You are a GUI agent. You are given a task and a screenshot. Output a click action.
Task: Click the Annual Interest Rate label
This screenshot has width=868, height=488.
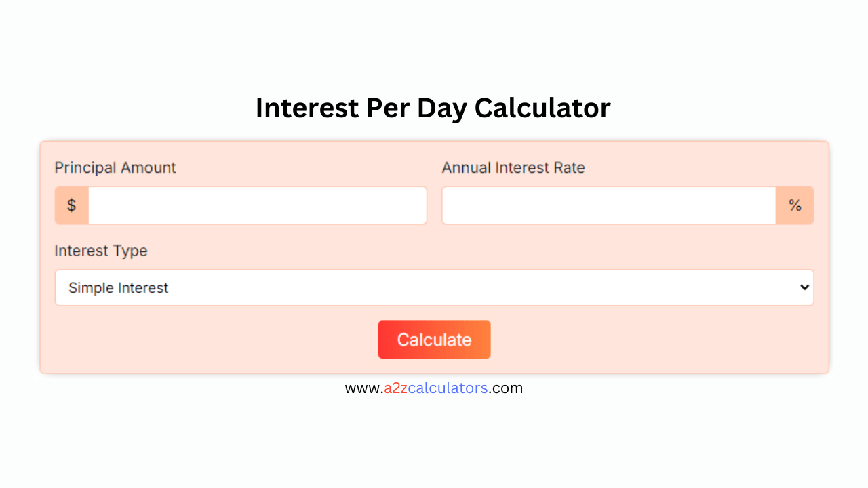coord(513,167)
